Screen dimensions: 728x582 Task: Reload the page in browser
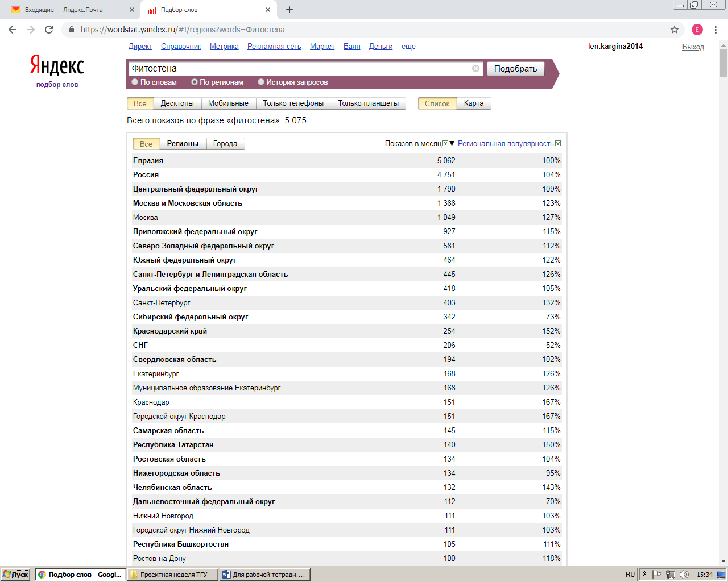(49, 30)
